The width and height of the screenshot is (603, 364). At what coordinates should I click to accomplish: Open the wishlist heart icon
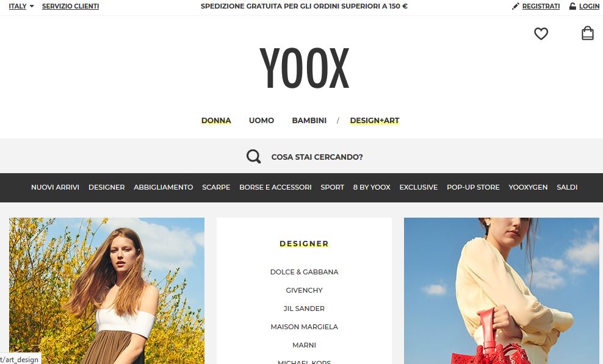[541, 34]
